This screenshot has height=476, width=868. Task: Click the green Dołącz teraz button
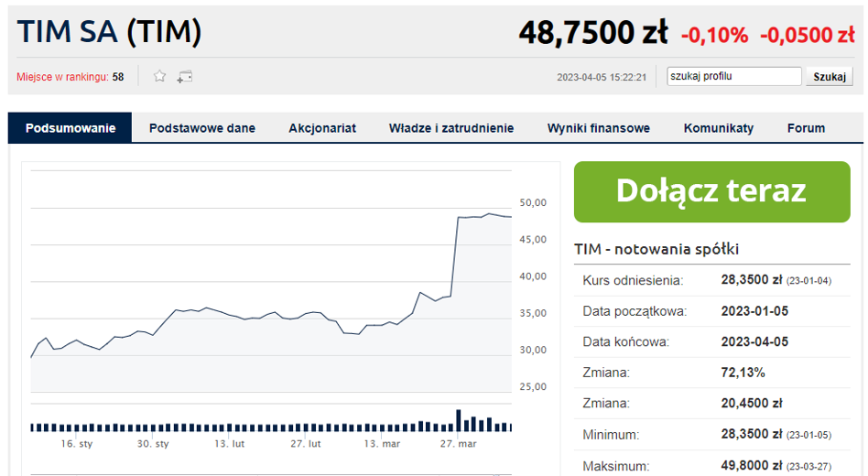click(711, 191)
